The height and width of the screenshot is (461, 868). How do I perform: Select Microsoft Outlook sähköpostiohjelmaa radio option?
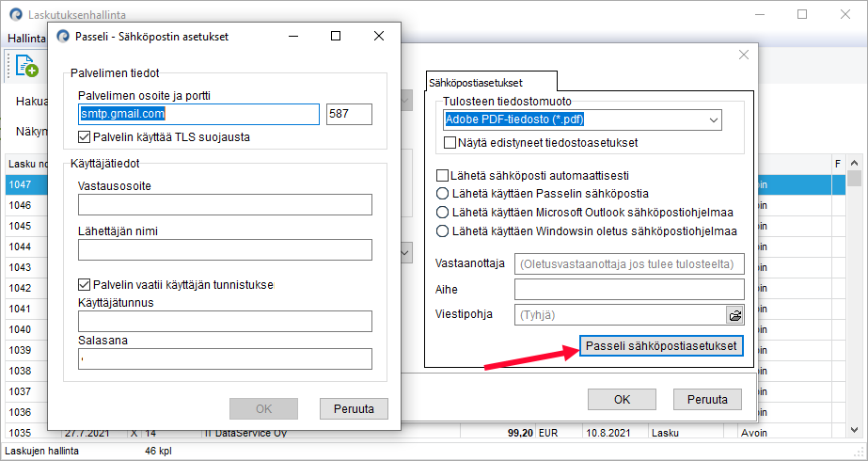pyautogui.click(x=442, y=213)
